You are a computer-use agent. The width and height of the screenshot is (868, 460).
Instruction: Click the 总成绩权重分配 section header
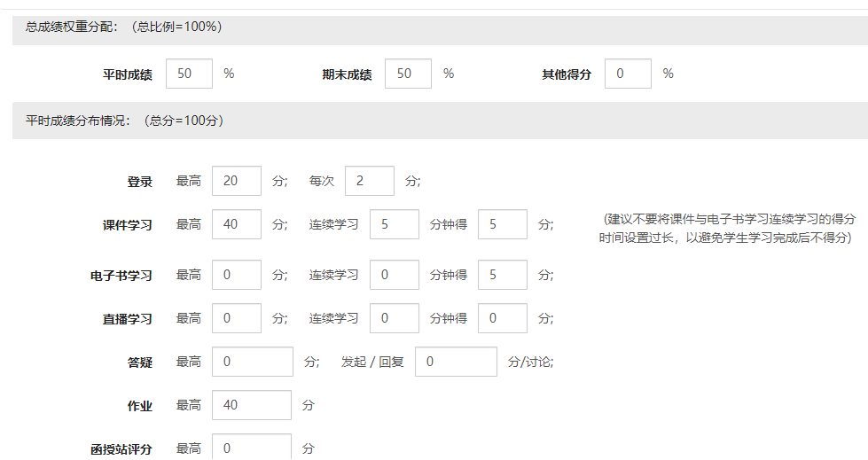pos(123,27)
